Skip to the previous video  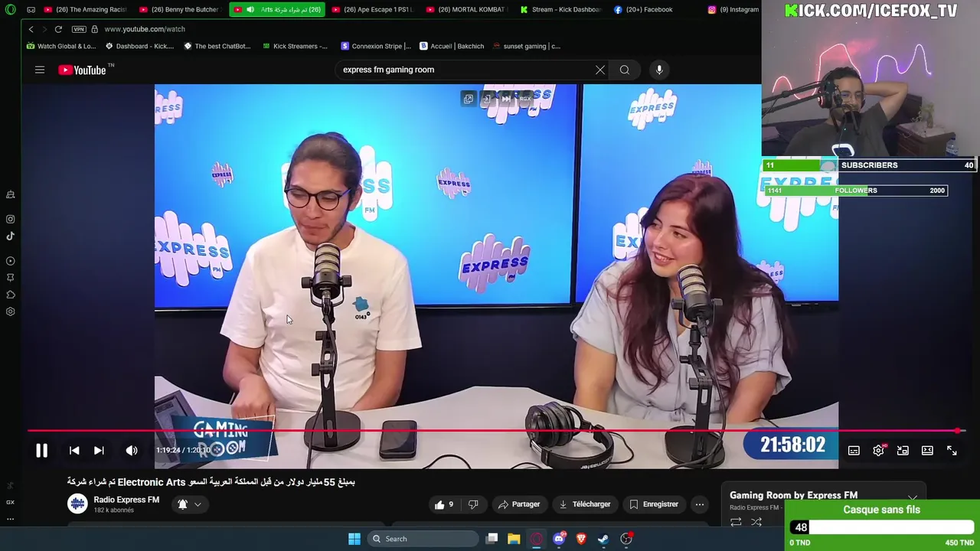pyautogui.click(x=74, y=452)
